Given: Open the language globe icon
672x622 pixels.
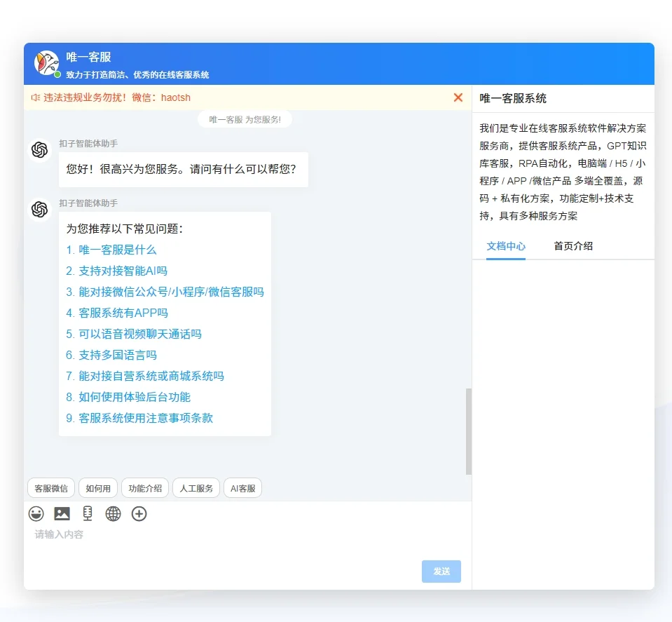Looking at the screenshot, I should point(113,513).
